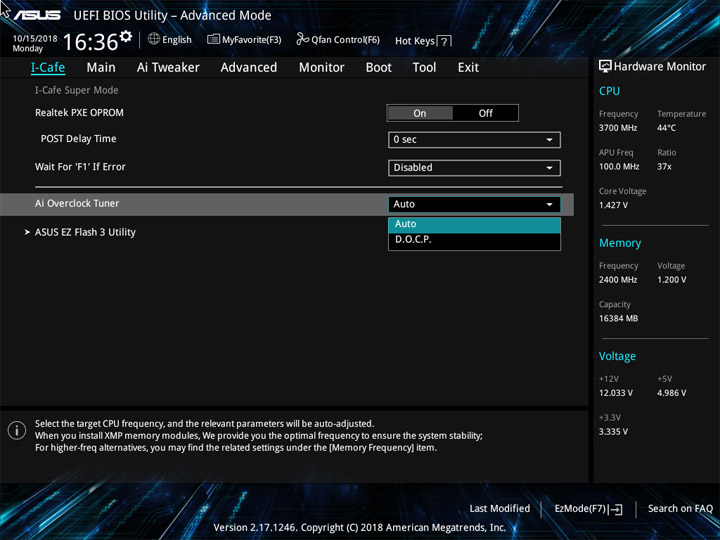Click the memory voltage 1.200 V
720x540 pixels.
(x=672, y=280)
